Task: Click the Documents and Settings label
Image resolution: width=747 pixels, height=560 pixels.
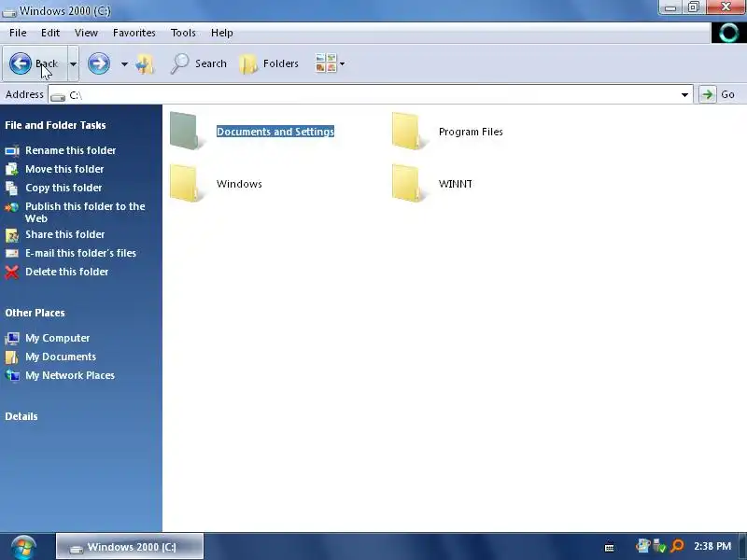Action: (275, 132)
